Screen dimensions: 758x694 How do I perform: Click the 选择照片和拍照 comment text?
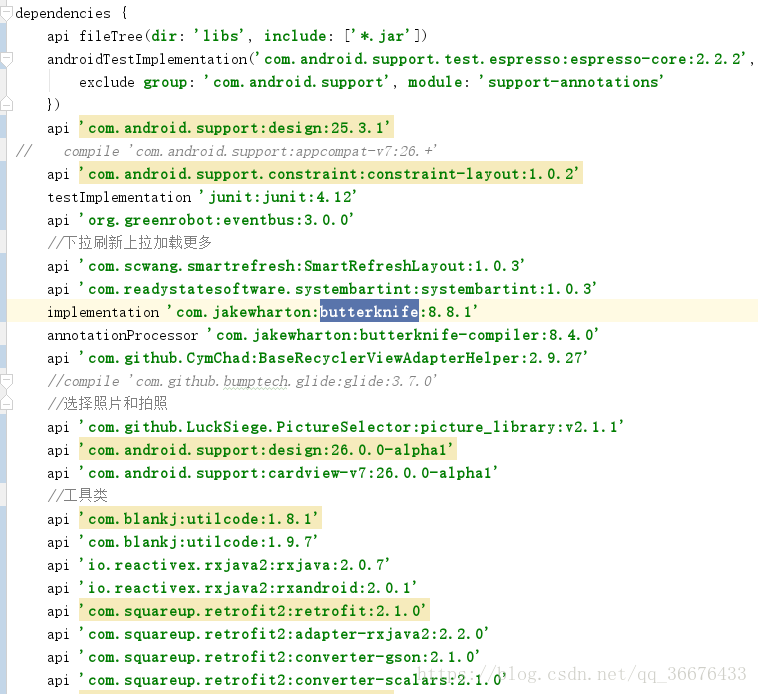click(107, 404)
